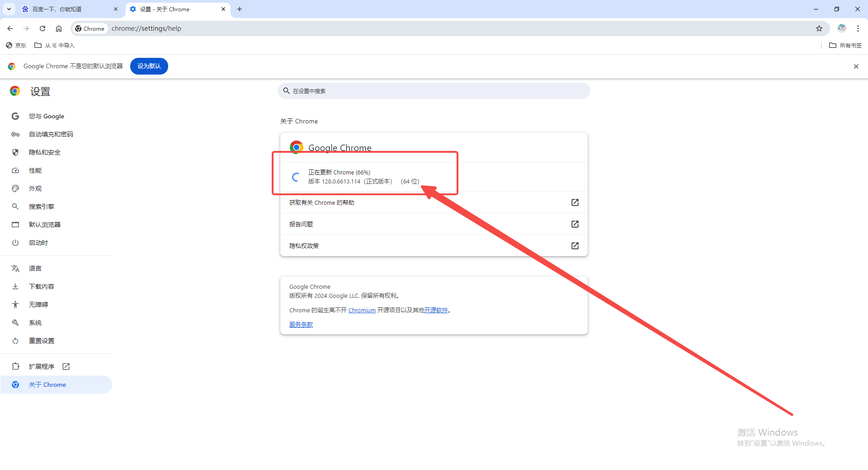This screenshot has width=868, height=470.
Task: Open the 所有书签 folder
Action: 845,45
